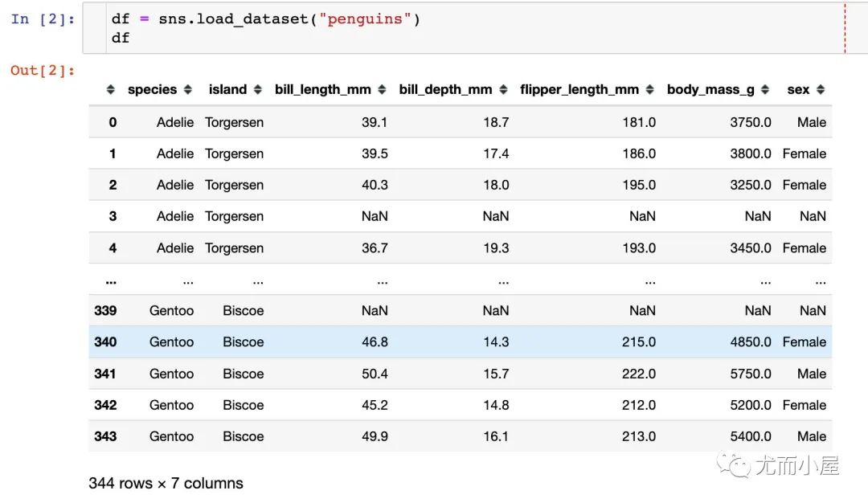Viewport: 868px width, 503px height.
Task: Click the index column sort icon
Action: [111, 90]
